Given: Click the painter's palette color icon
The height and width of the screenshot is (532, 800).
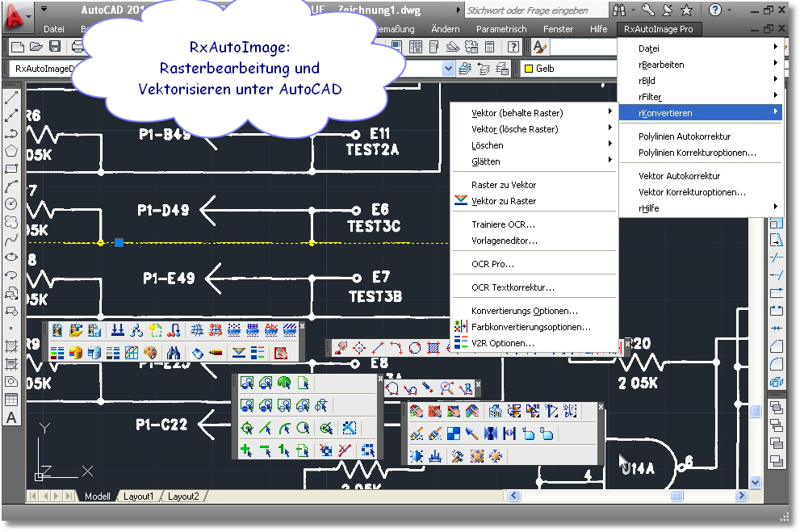Looking at the screenshot, I should pos(150,353).
